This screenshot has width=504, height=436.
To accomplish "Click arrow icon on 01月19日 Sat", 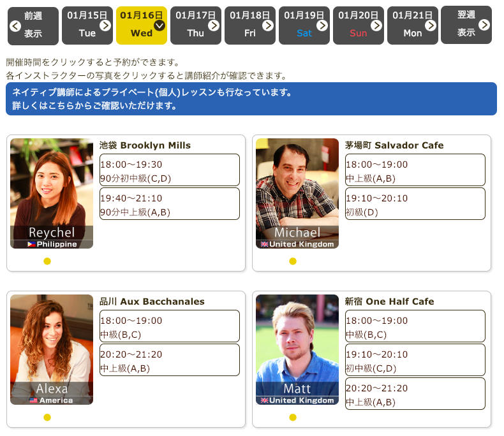I will coord(322,25).
